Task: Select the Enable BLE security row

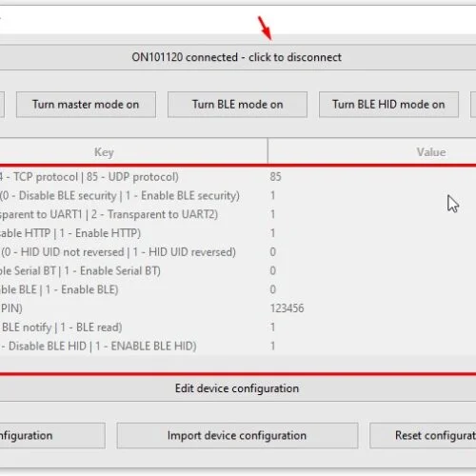Action: pyautogui.click(x=238, y=195)
